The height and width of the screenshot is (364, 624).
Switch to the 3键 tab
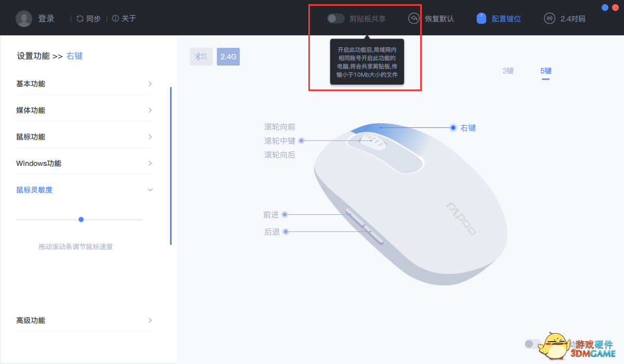pyautogui.click(x=508, y=71)
